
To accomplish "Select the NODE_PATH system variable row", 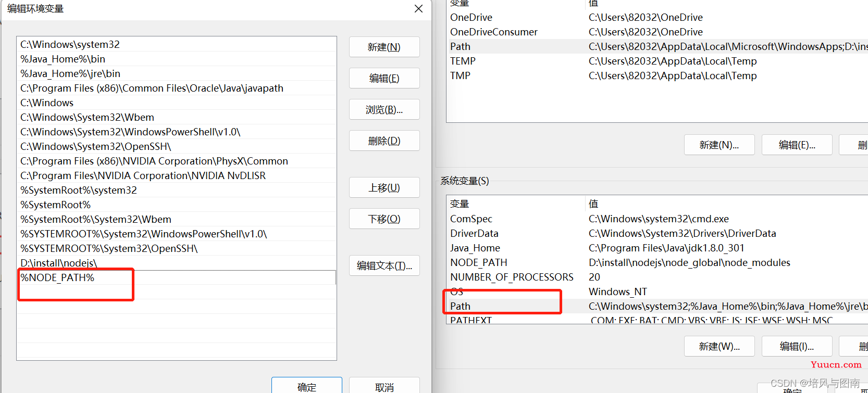I will 657,262.
